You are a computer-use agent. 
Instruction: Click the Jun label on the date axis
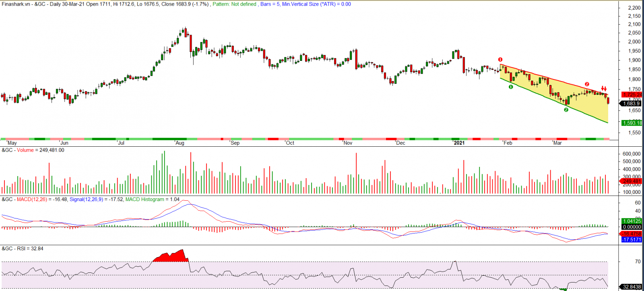(64, 143)
